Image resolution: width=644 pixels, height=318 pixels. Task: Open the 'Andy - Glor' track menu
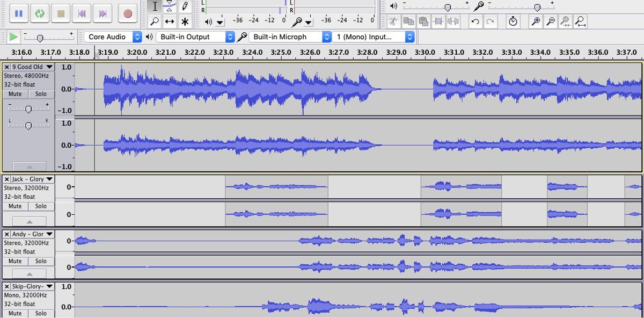(32, 234)
